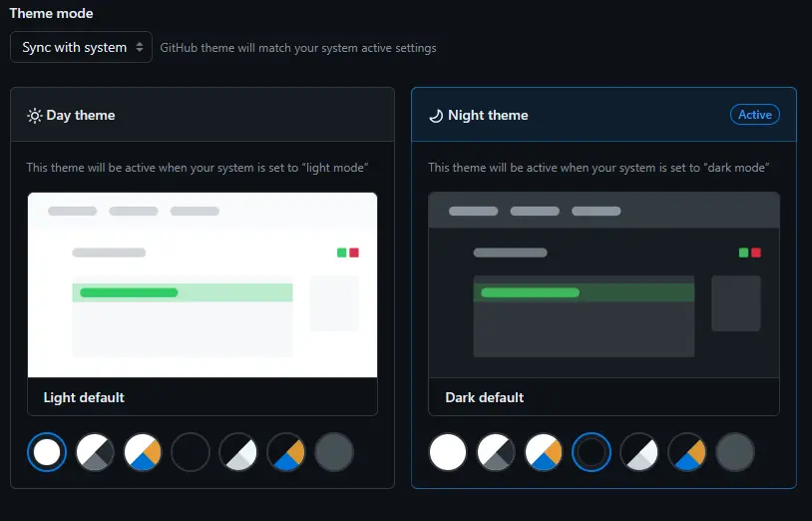Choose the solid dark swatch under Day theme
This screenshot has width=812, height=521.
[191, 452]
